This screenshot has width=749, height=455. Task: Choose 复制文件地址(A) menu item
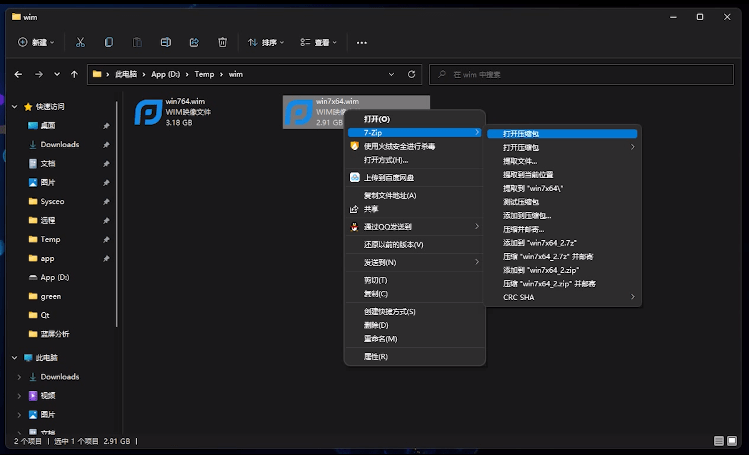(415, 195)
